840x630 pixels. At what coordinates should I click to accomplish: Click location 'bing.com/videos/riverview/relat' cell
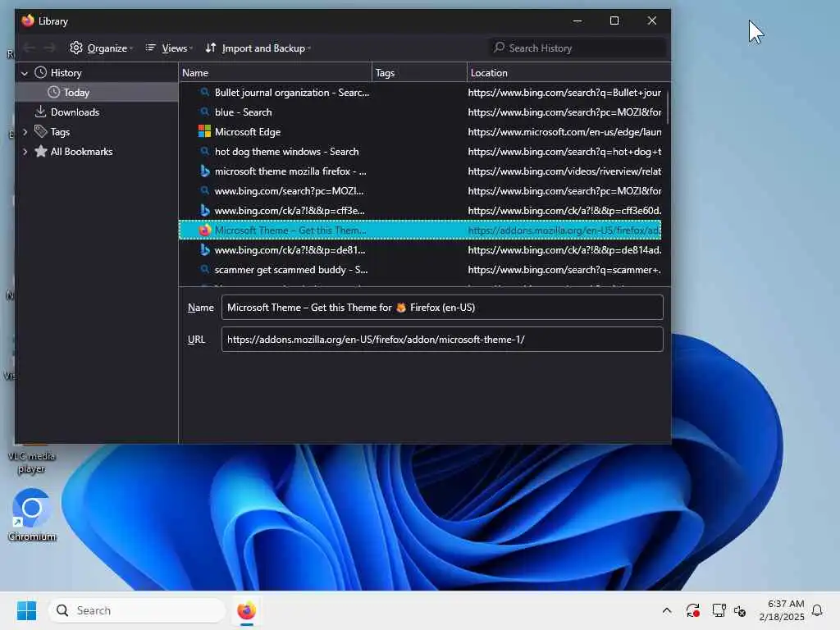[564, 171]
